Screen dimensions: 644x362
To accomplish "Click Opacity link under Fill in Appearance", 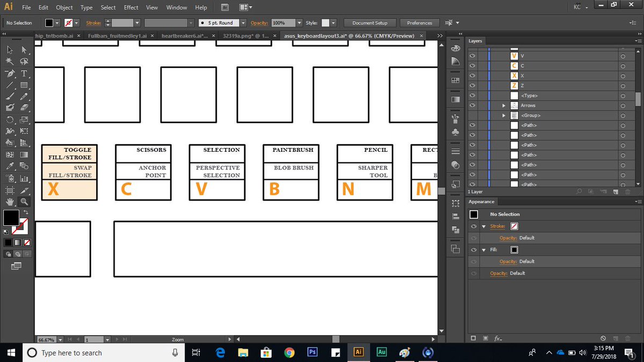I will tap(508, 262).
